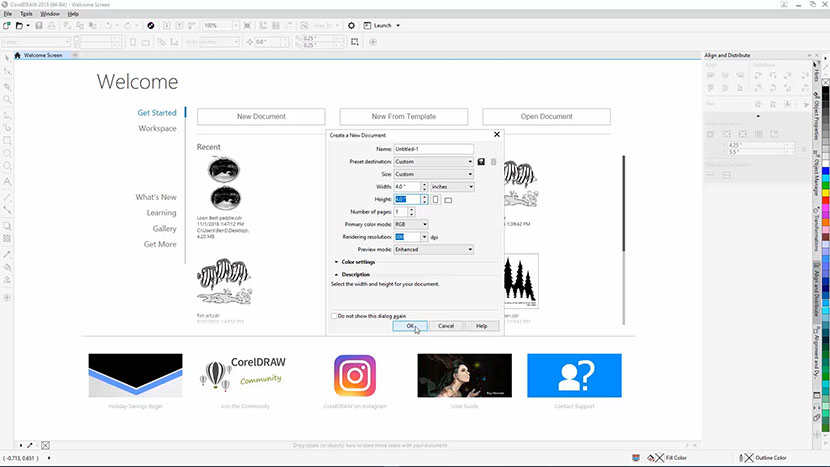The image size is (830, 467).
Task: Click the delete preset trash icon
Action: pyautogui.click(x=492, y=161)
